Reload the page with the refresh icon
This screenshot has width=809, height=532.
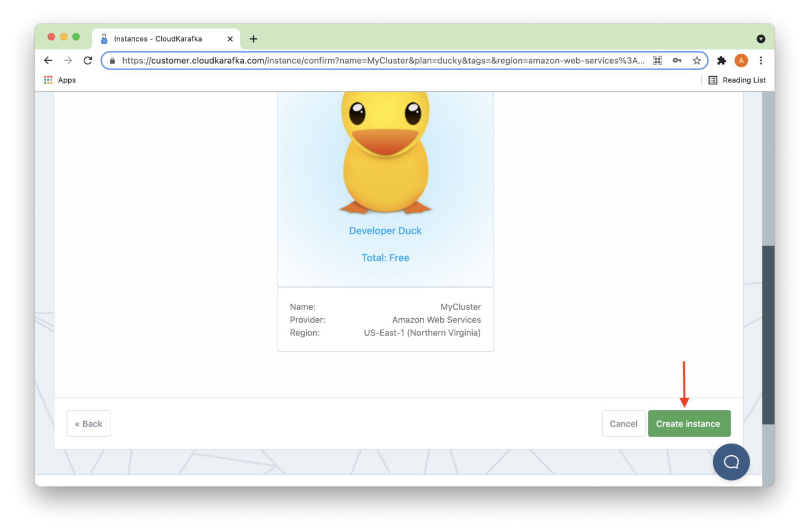pos(88,60)
